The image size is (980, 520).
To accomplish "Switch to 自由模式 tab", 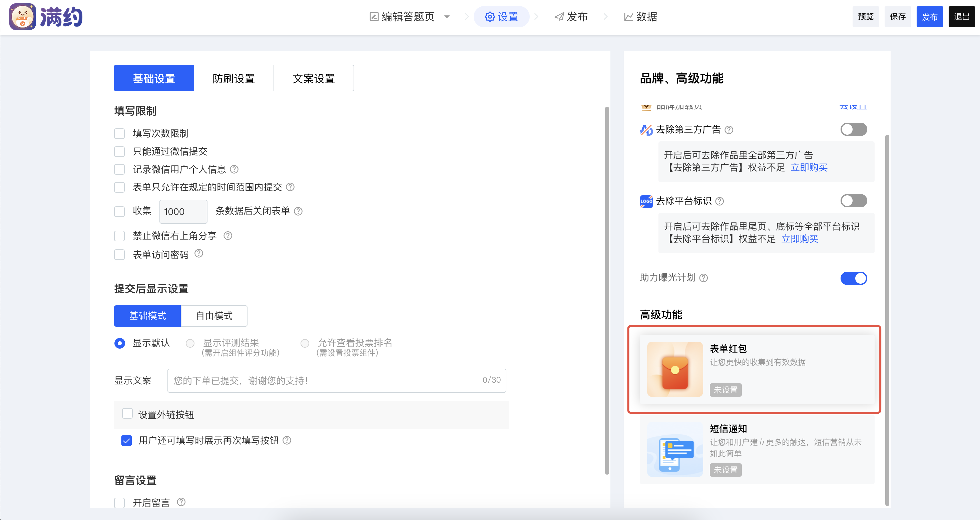I will [214, 316].
